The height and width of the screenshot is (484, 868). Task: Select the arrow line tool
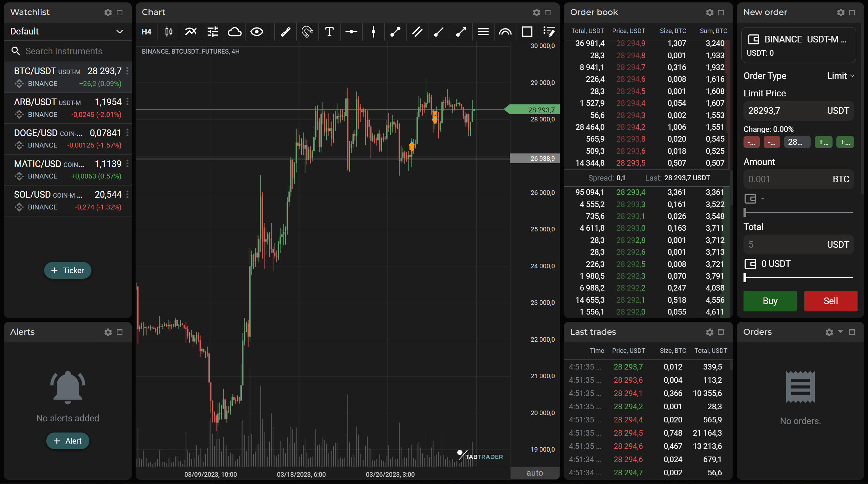(x=461, y=32)
